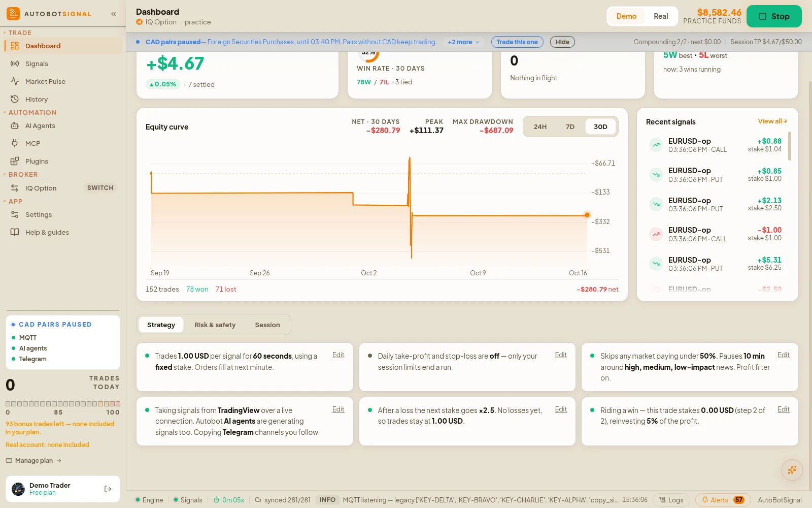812x508 pixels.
Task: Open the Alerts bell with 57 badge
Action: [x=723, y=500]
